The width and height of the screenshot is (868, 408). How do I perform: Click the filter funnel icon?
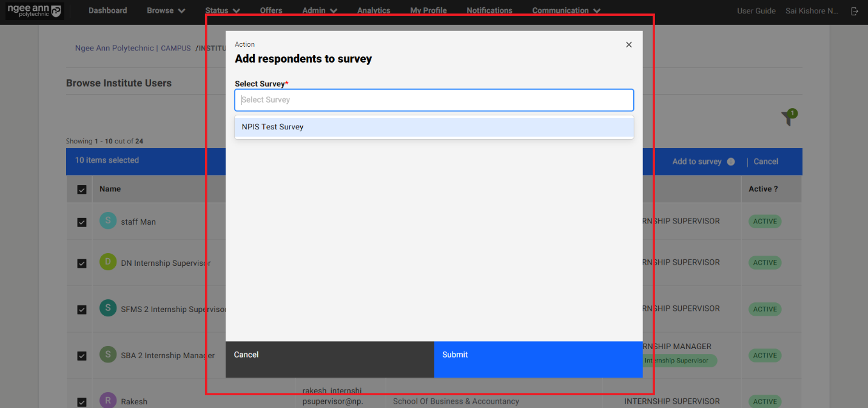(788, 118)
